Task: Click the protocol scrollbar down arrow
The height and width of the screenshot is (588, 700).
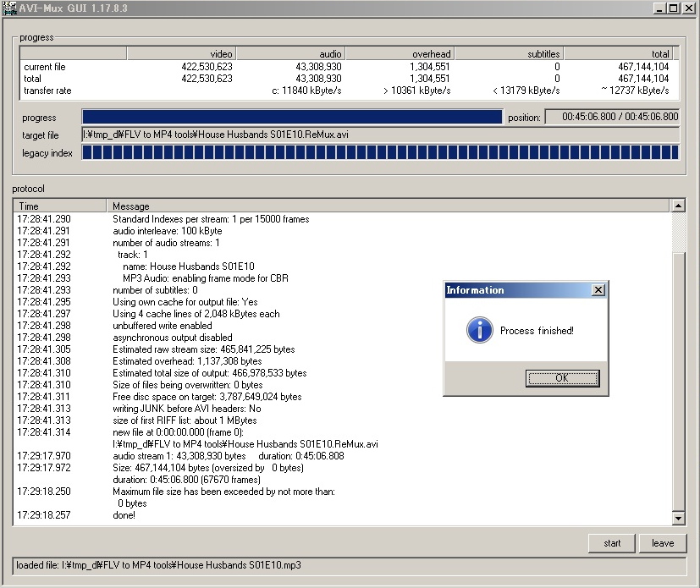Action: coord(679,518)
